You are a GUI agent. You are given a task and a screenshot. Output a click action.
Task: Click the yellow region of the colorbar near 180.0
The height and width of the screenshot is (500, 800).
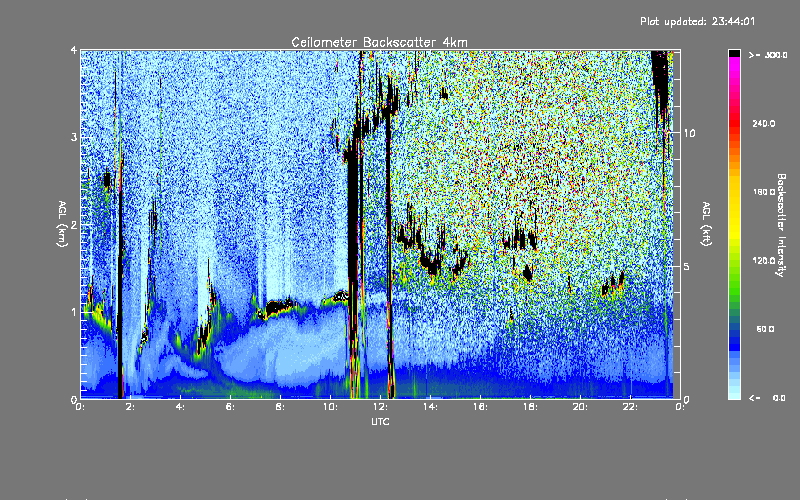pyautogui.click(x=734, y=192)
